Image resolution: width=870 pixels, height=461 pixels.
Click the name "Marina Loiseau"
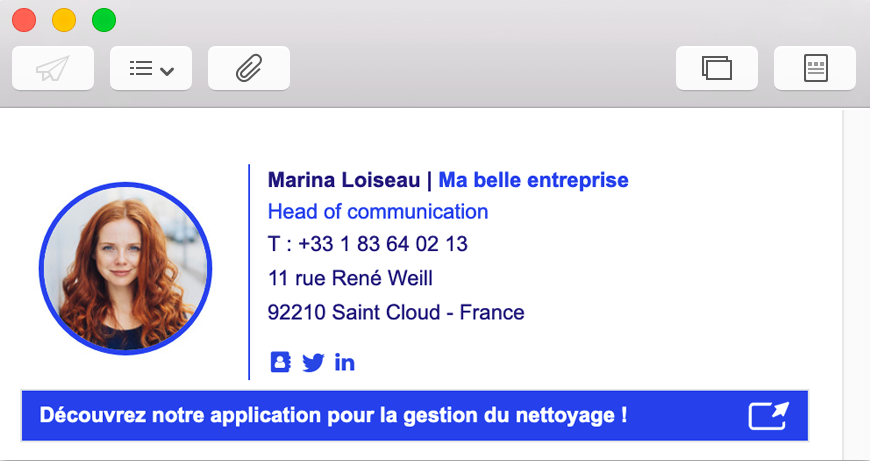pyautogui.click(x=344, y=180)
